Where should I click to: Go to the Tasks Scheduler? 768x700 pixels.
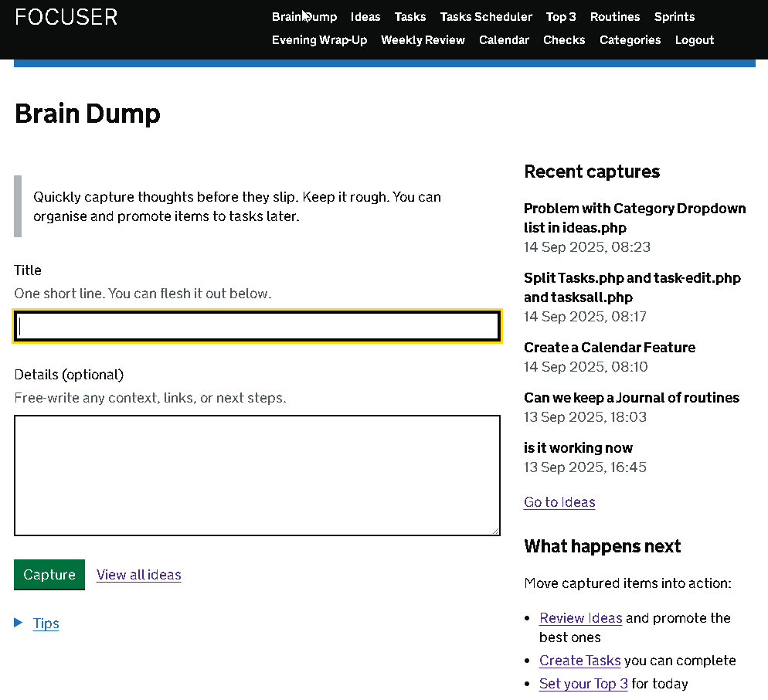click(x=485, y=16)
